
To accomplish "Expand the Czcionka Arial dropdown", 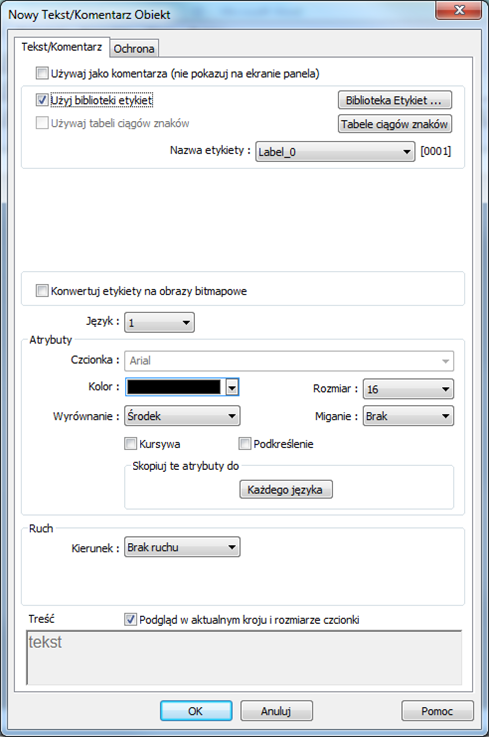I will pos(289,361).
